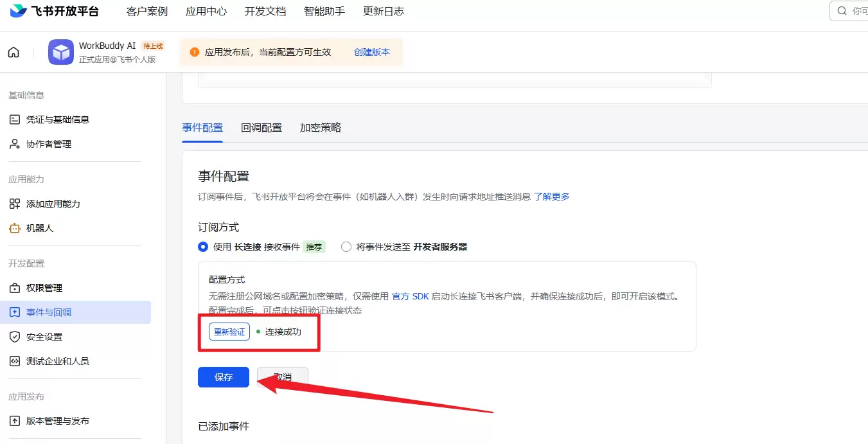
Task: Click the WorkBuddy AI app cube icon
Action: point(61,52)
